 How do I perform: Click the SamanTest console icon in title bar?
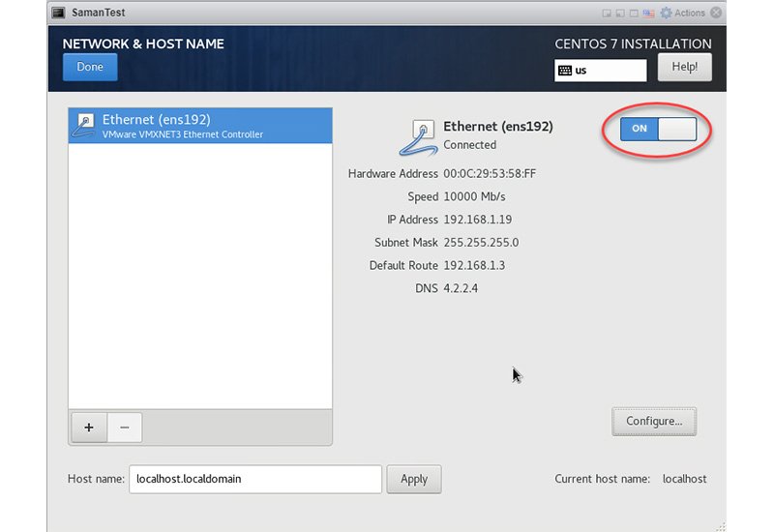pos(58,13)
